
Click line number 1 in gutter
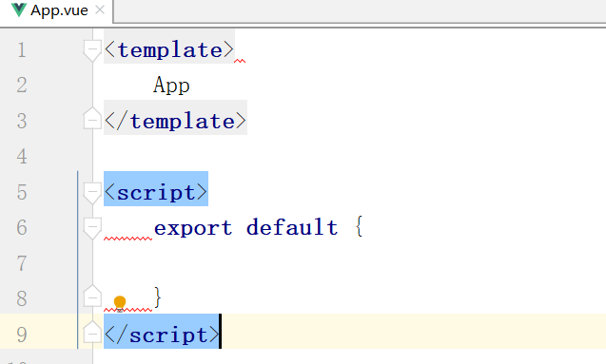point(22,50)
